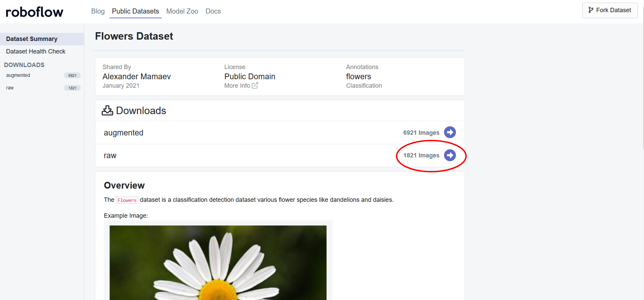Click the arrow icon for raw download

pos(450,155)
